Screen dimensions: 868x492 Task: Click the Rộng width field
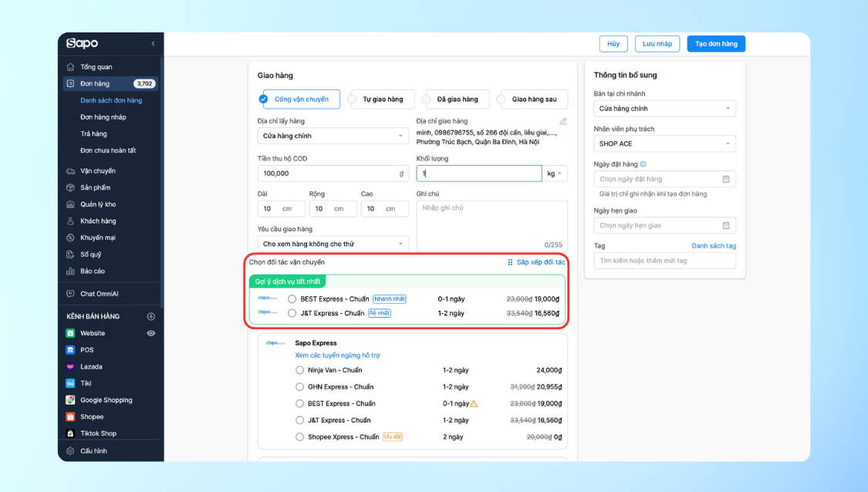333,209
